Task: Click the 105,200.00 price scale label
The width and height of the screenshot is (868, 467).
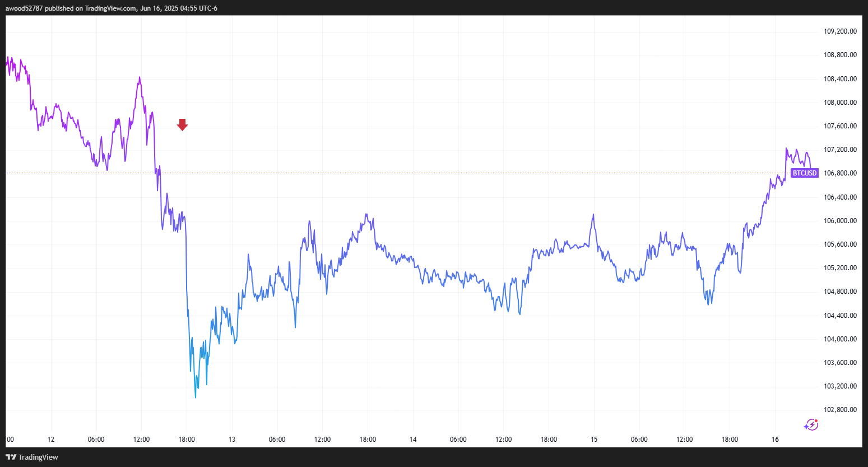Action: [x=840, y=268]
